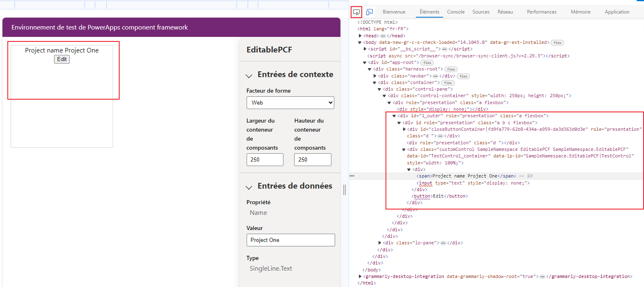Toggle device emulation icon in DevTools
The width and height of the screenshot is (644, 287).
[x=370, y=12]
